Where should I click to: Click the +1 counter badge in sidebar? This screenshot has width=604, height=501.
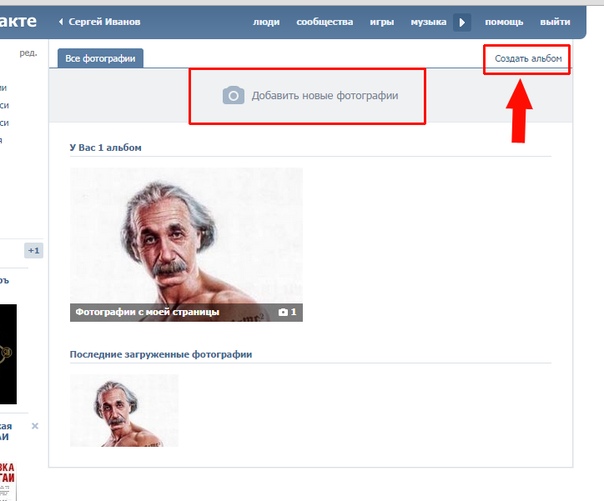[34, 251]
